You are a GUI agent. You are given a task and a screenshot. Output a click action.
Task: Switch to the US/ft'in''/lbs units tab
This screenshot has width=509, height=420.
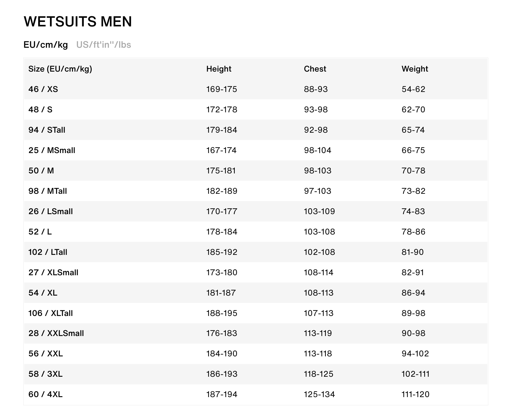[x=104, y=45]
